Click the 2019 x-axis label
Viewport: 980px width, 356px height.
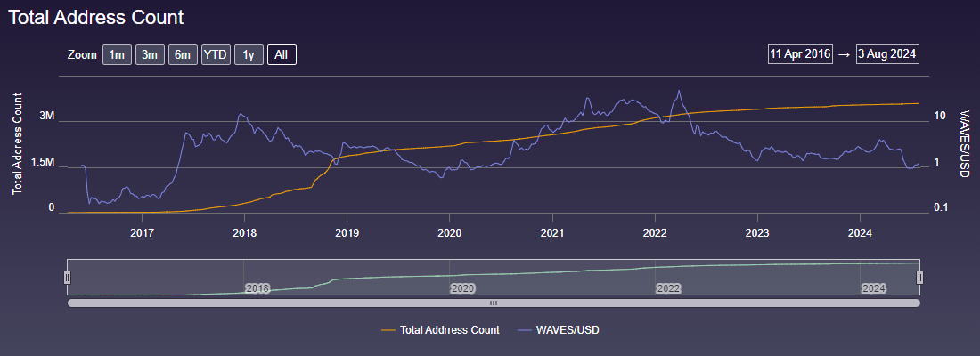pos(347,233)
